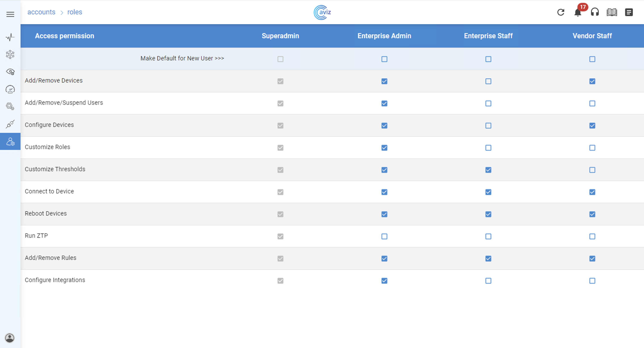Make Enterprise Staff default for new user
This screenshot has width=644, height=348.
[488, 59]
